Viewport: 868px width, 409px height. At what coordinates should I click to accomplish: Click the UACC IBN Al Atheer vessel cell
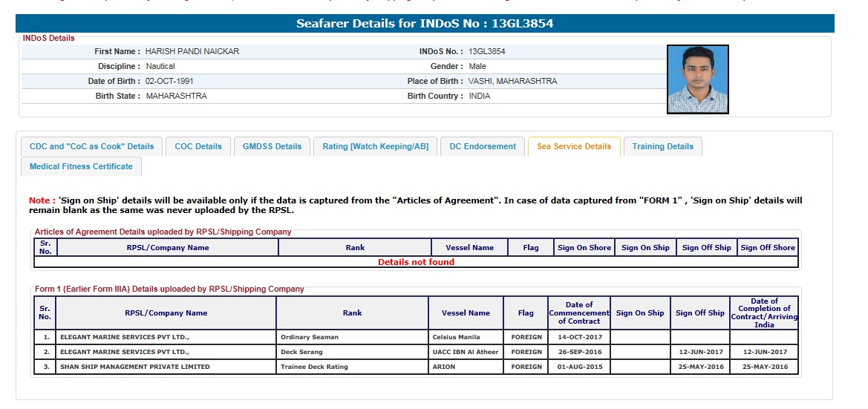464,352
